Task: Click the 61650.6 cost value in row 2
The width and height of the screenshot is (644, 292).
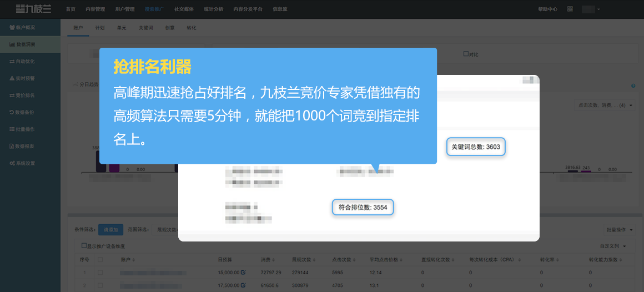Action: [269, 285]
